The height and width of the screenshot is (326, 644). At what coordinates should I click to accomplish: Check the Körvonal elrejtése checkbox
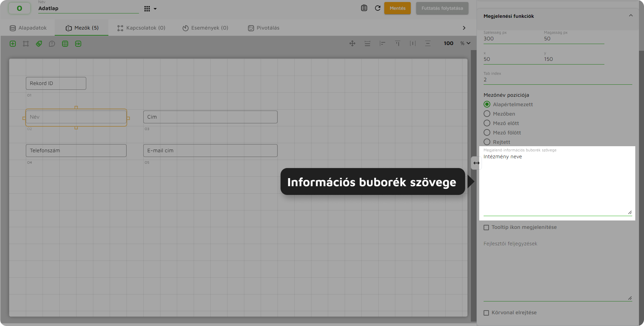coord(486,313)
